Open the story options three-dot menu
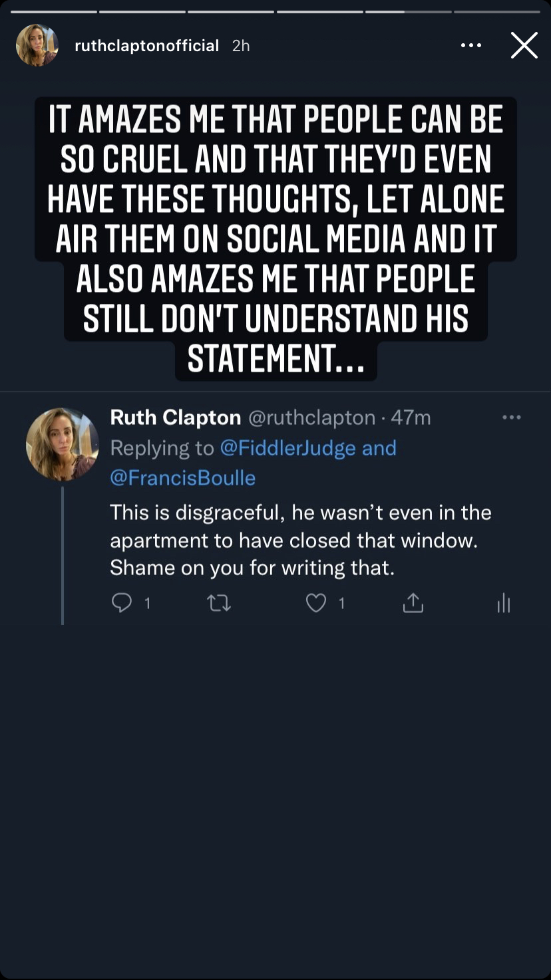The height and width of the screenshot is (980, 551). pyautogui.click(x=470, y=45)
